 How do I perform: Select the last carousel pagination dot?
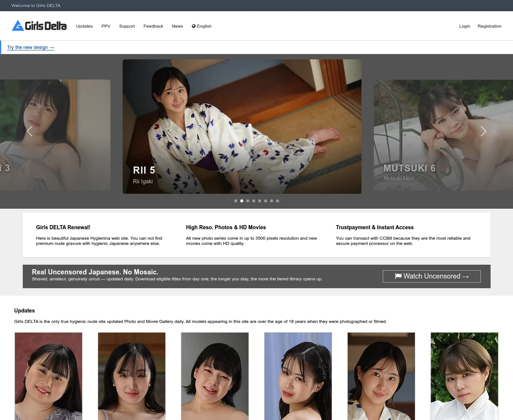pos(278,201)
